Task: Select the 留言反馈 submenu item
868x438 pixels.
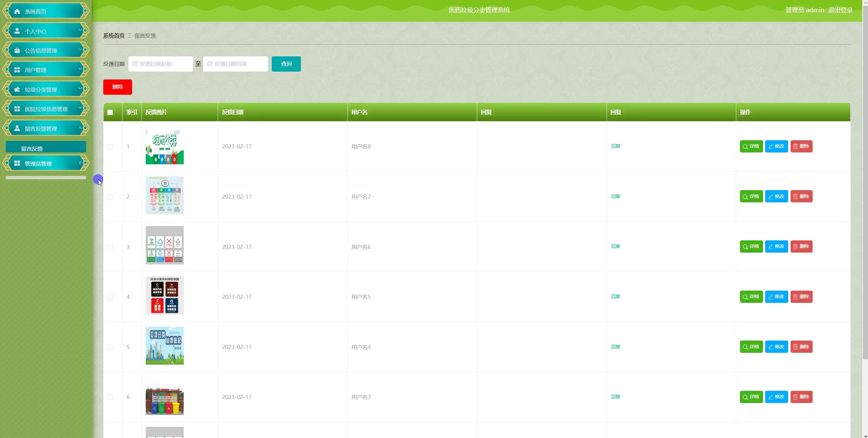Action: click(x=46, y=147)
